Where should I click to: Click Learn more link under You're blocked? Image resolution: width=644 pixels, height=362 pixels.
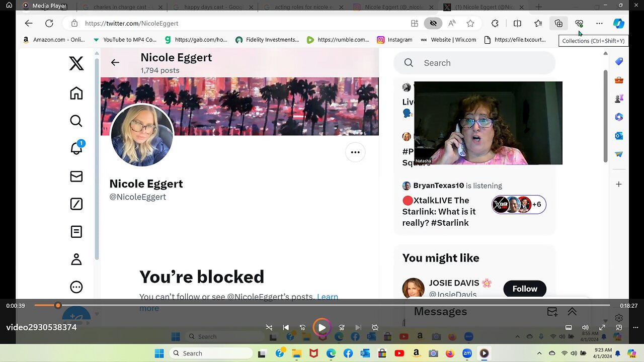(328, 297)
